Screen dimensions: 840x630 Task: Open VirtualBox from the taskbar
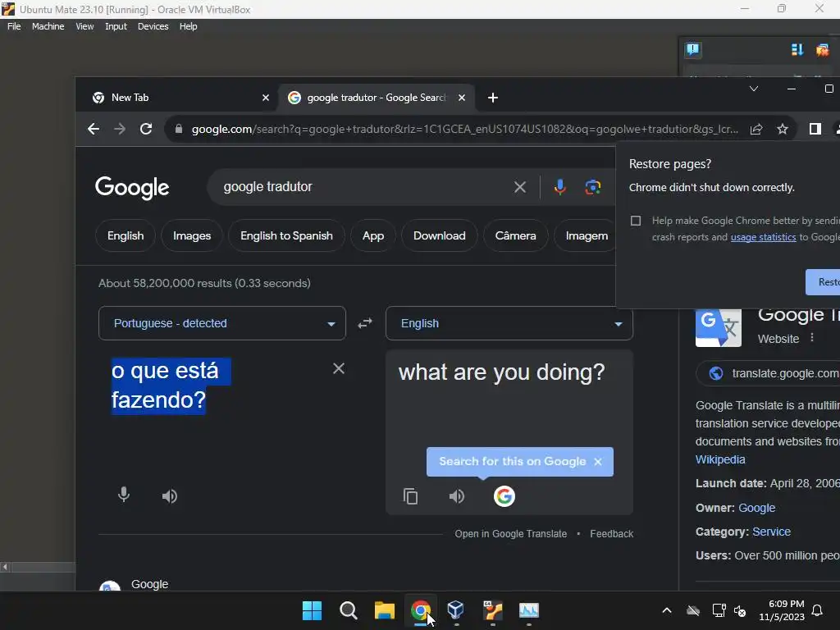pyautogui.click(x=456, y=610)
